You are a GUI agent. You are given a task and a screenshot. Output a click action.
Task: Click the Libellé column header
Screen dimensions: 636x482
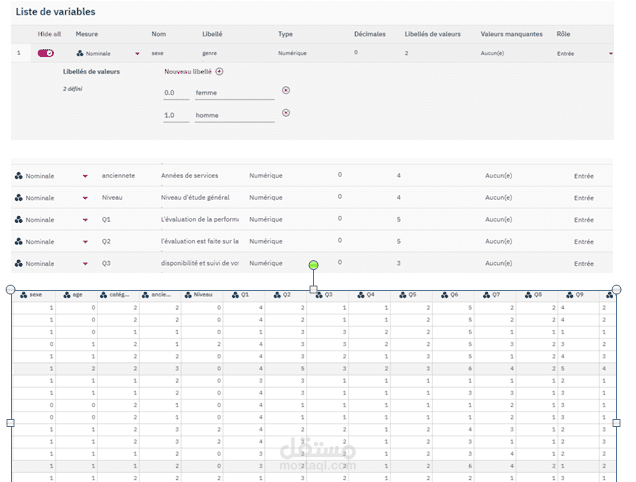pos(212,34)
